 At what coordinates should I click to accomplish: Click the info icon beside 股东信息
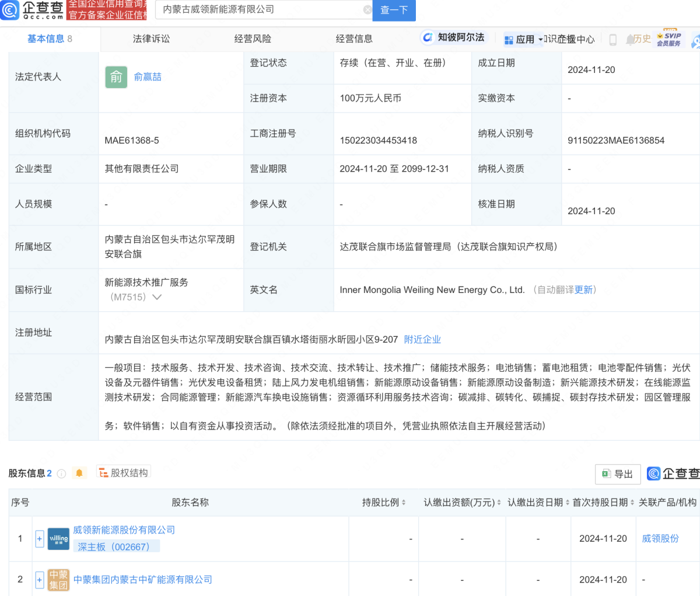(61, 473)
